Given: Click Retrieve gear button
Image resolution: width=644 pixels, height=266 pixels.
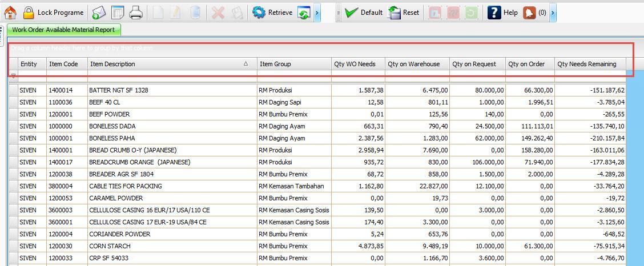Looking at the screenshot, I should (272, 13).
